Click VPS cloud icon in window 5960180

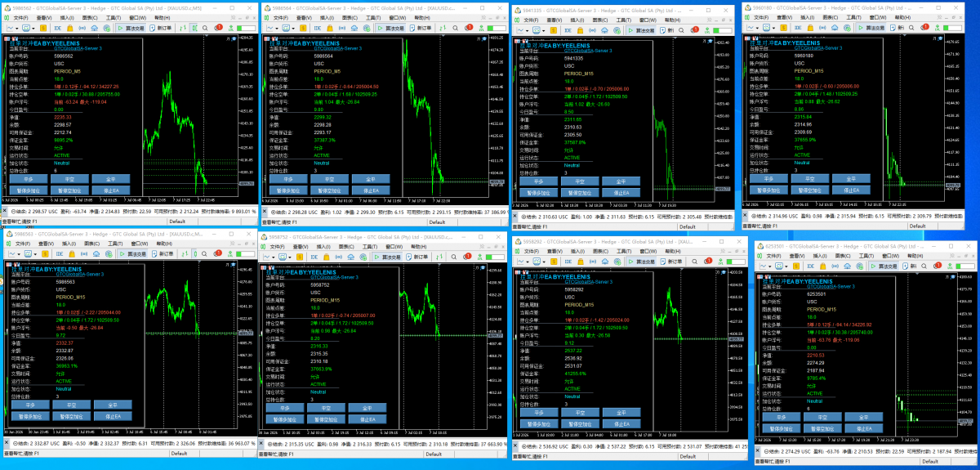[x=835, y=28]
